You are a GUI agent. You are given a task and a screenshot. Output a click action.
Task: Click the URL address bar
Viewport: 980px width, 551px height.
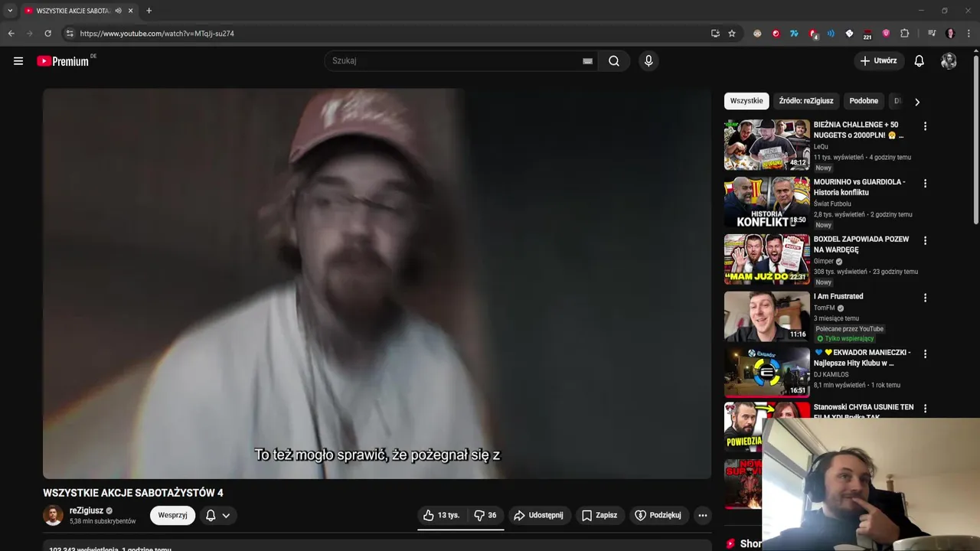click(390, 34)
